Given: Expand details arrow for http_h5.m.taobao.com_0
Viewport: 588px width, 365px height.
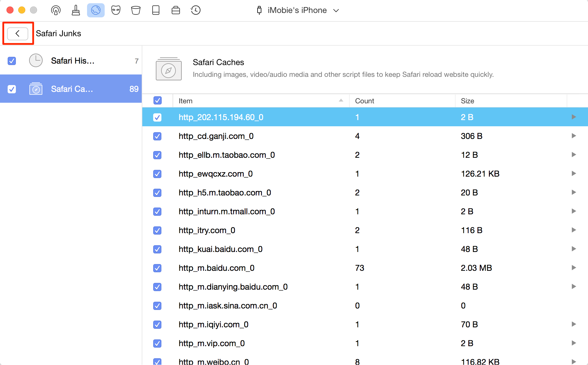Looking at the screenshot, I should click(574, 192).
